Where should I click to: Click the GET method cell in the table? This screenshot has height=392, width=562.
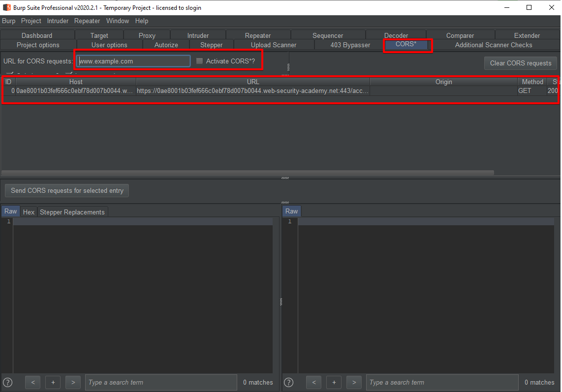point(532,90)
